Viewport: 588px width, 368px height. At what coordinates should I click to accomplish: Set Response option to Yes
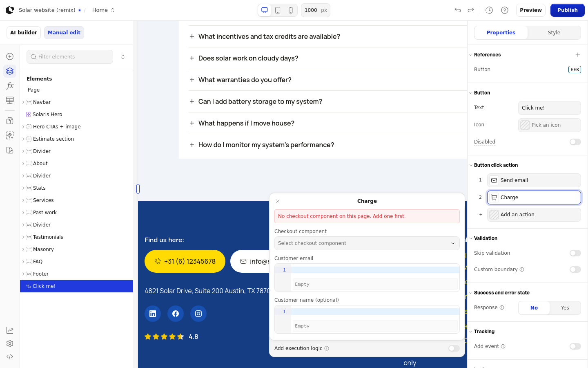(x=565, y=308)
